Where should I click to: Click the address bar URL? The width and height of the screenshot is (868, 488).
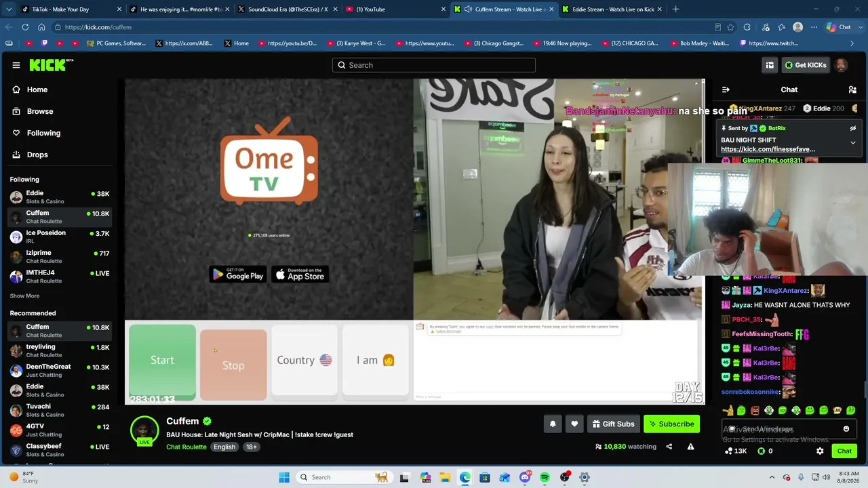tap(98, 27)
